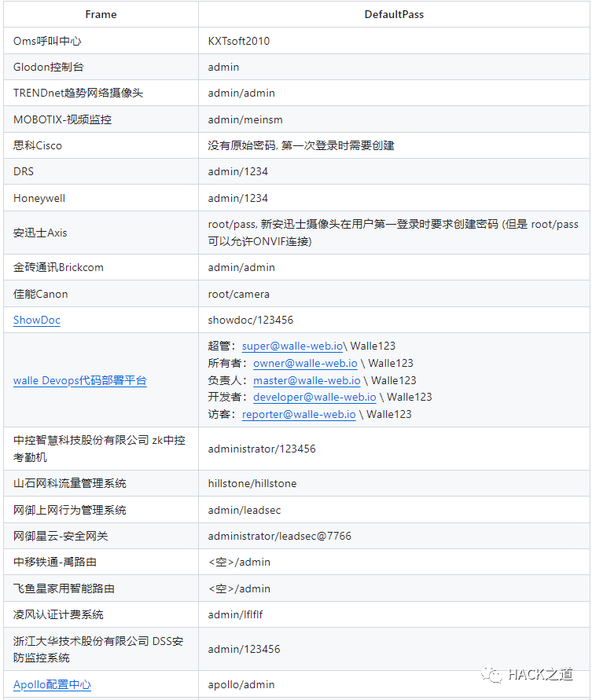The height and width of the screenshot is (700, 592).
Task: Open the walle Devops代码部署平台 link
Action: 80,380
